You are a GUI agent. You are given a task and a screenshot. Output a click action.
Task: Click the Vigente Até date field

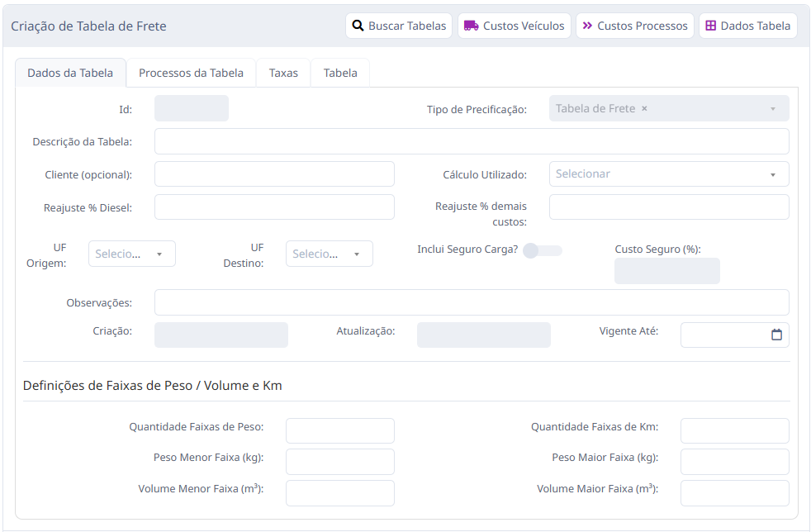click(x=734, y=335)
